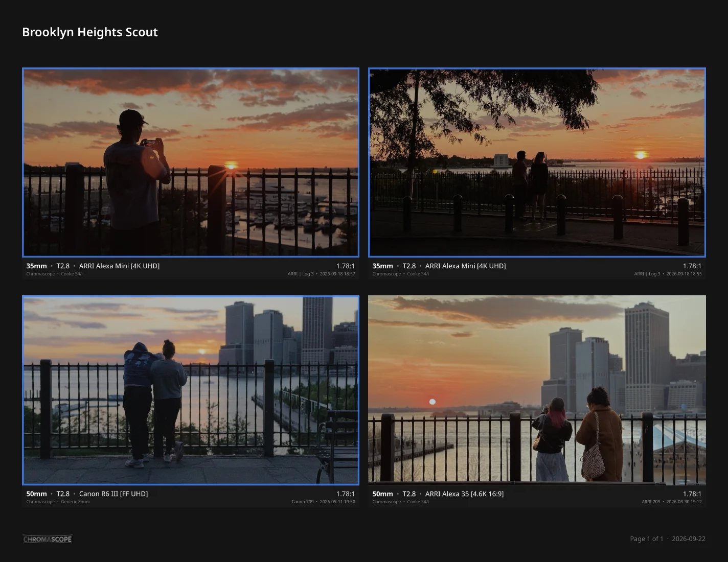Click the Chromascope logo in the footer
728x562 pixels.
coord(48,539)
